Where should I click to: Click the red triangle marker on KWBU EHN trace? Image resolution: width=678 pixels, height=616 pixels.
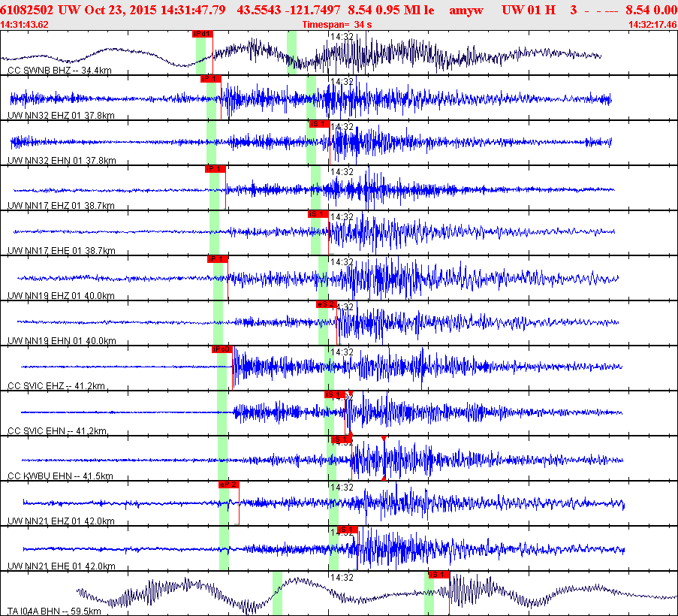(384, 439)
